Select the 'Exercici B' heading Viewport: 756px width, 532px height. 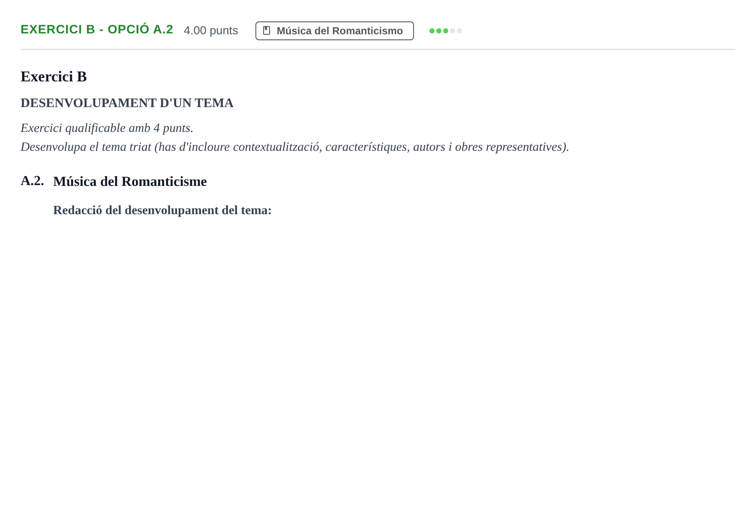pyautogui.click(x=54, y=77)
